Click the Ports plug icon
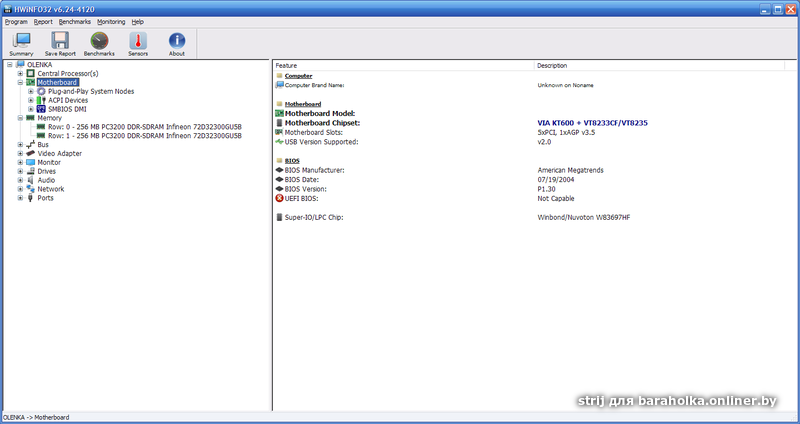This screenshot has width=800, height=424. (31, 198)
